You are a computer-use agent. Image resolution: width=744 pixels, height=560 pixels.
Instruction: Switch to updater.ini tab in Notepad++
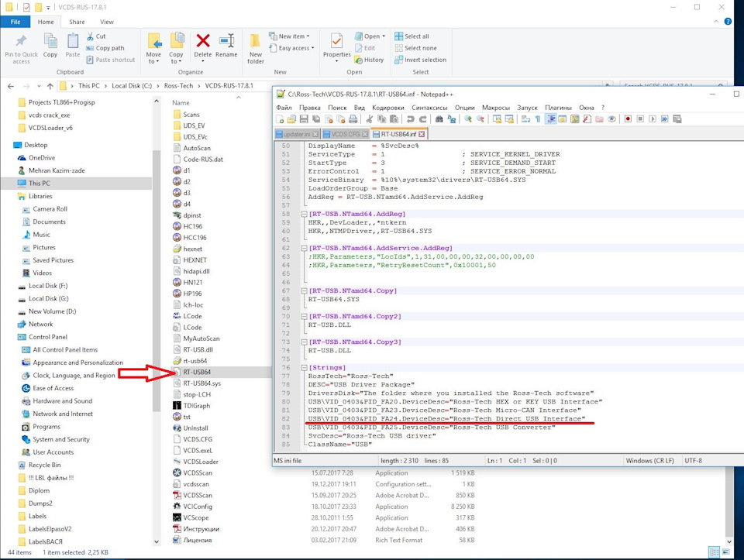point(298,134)
